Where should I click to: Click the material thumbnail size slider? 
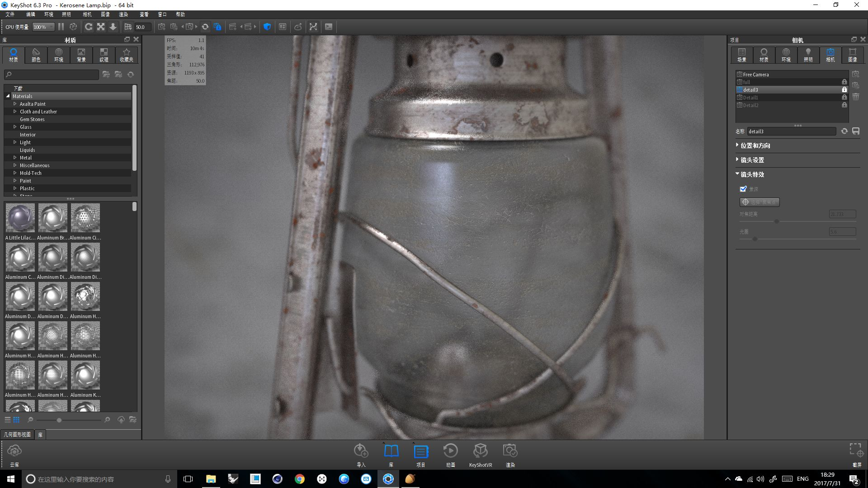[x=59, y=420]
